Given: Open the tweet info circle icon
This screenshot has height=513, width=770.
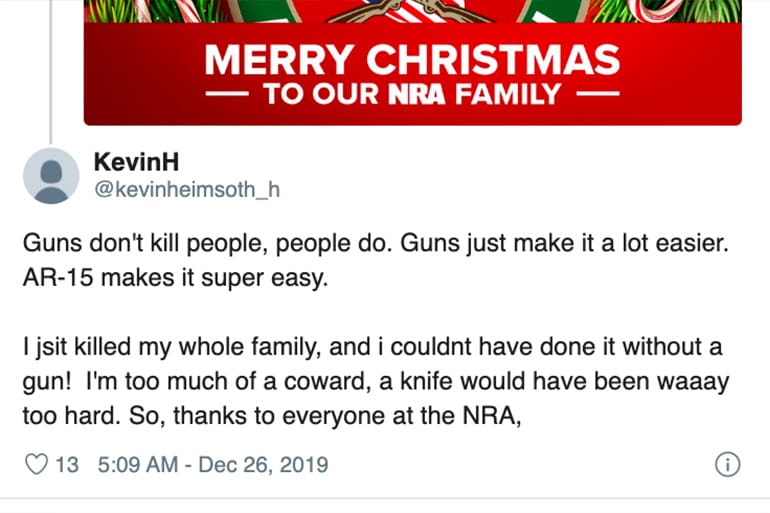Looking at the screenshot, I should click(x=728, y=465).
